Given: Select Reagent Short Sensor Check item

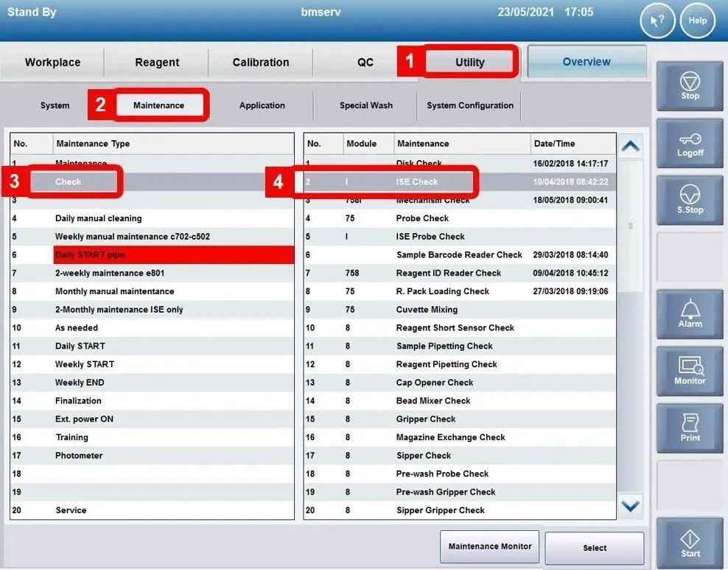Looking at the screenshot, I should click(x=460, y=328).
